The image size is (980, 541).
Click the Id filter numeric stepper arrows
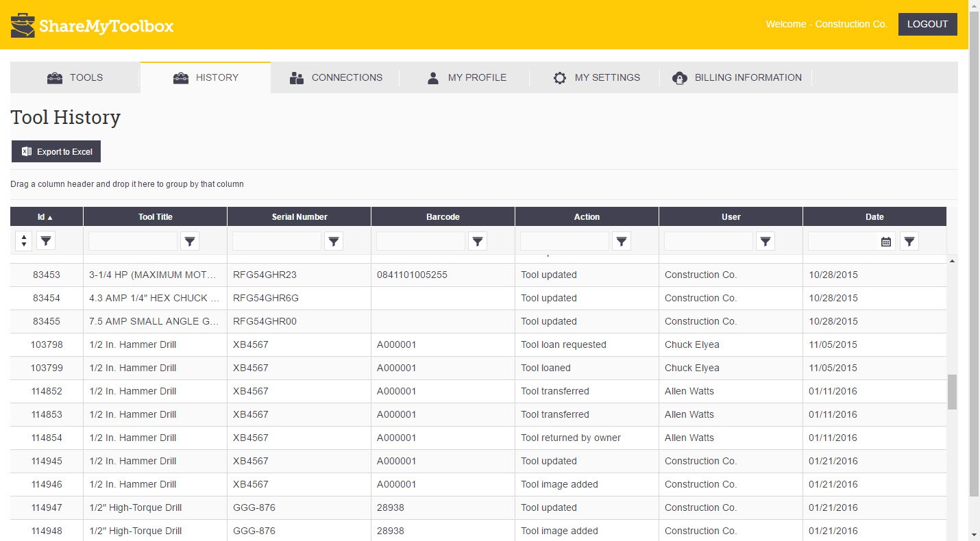[x=23, y=241]
